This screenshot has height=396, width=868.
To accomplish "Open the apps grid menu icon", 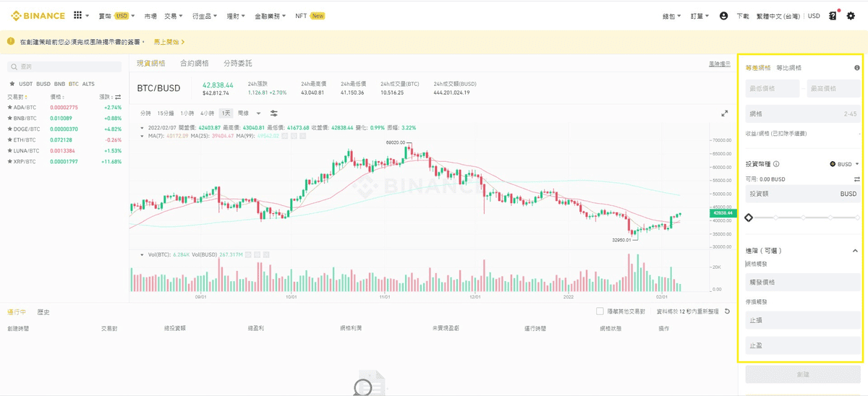I will pyautogui.click(x=77, y=15).
